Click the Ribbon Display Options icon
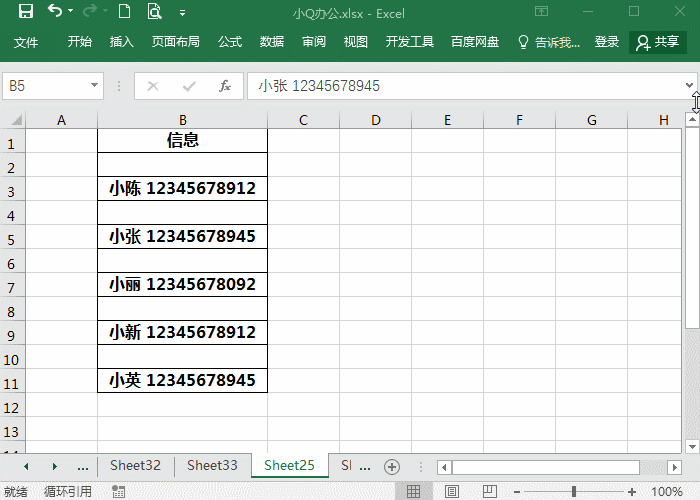Viewport: 700px width, 500px height. pyautogui.click(x=542, y=11)
